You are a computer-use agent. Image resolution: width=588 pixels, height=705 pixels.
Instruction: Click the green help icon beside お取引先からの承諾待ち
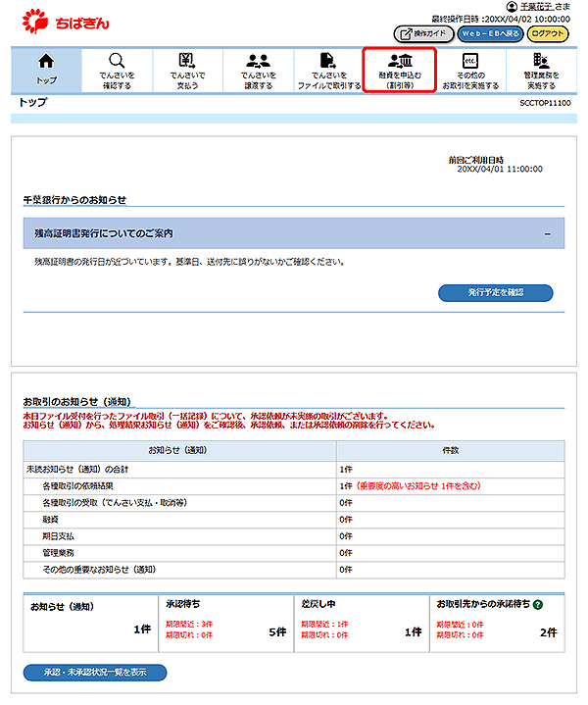point(538,604)
